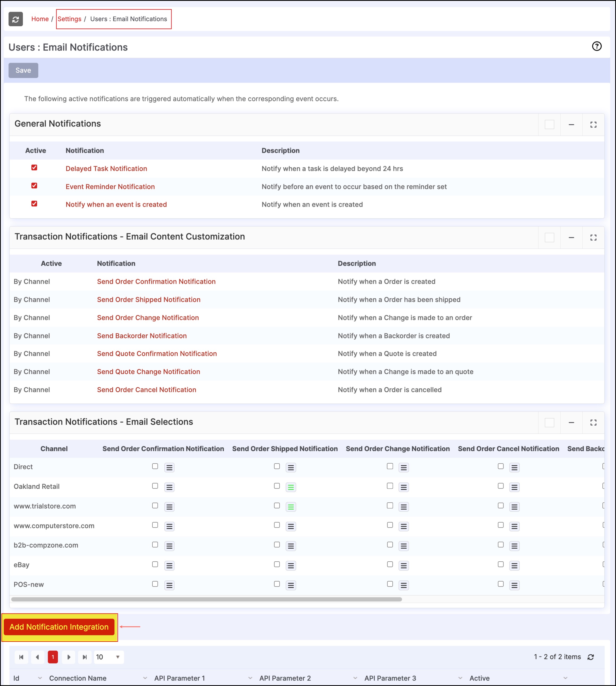
Task: Click the horizontal scrollbar of Email Selections
Action: pyautogui.click(x=207, y=599)
